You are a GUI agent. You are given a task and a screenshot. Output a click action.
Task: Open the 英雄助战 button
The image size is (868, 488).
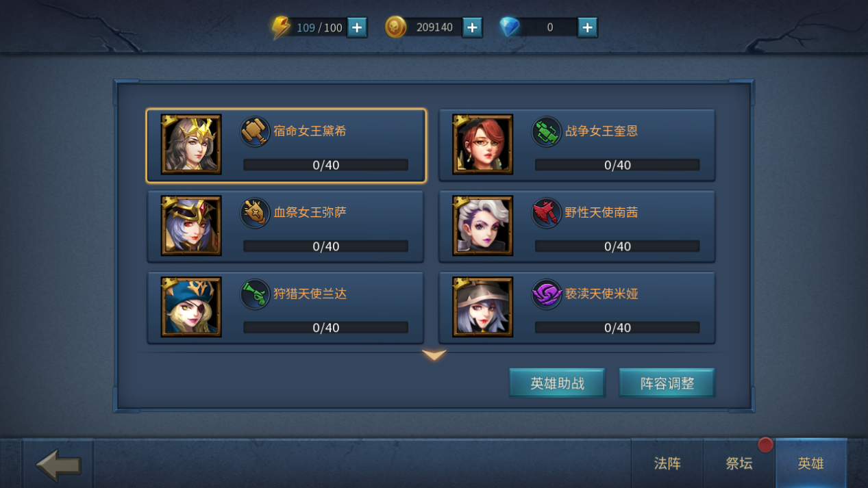(557, 383)
